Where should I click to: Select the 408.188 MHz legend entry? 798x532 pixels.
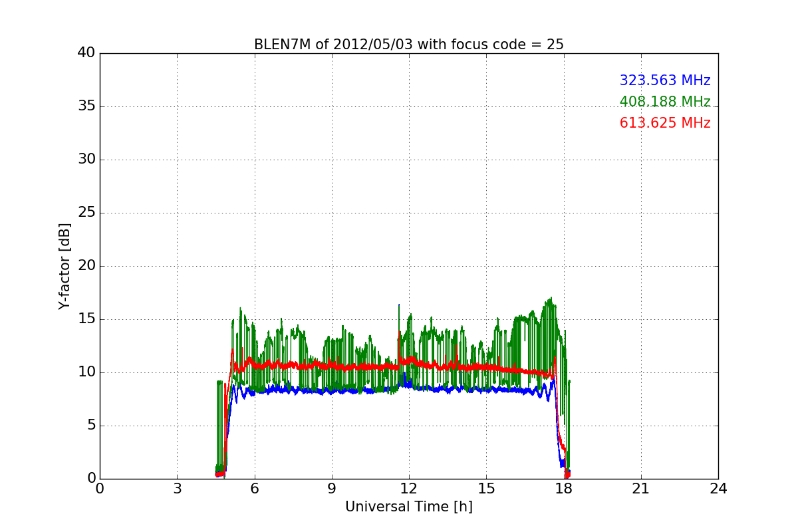(x=665, y=102)
